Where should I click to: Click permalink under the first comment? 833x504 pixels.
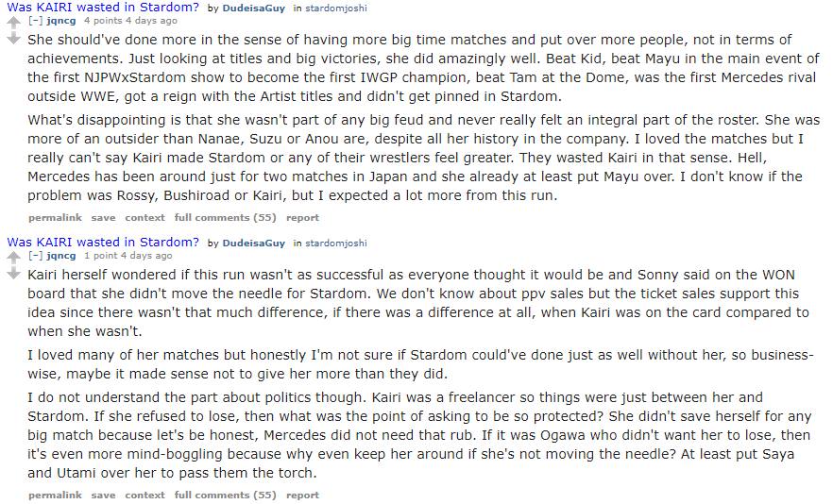(x=55, y=218)
